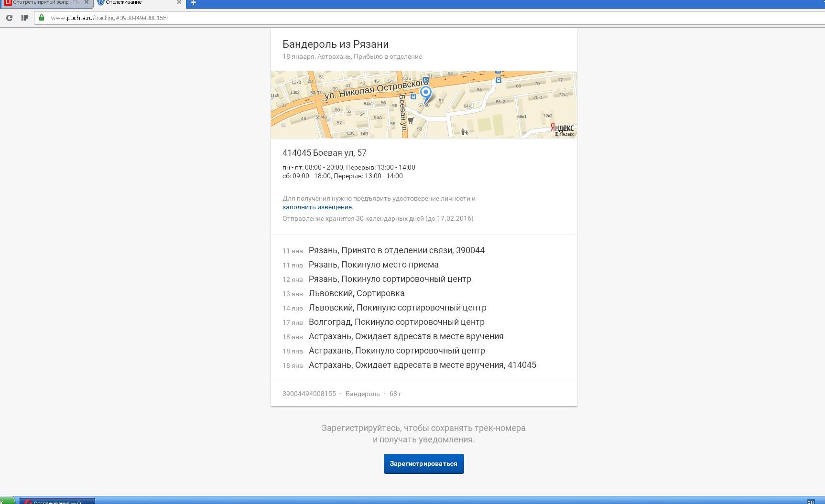Reload the page with the refresh icon
Screen dimensions: 825x504
[9, 18]
